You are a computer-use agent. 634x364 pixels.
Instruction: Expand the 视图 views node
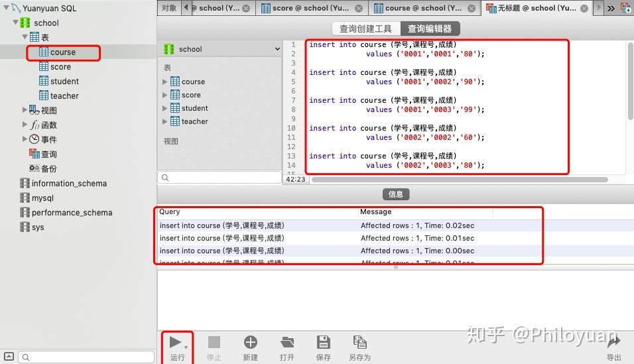point(25,109)
